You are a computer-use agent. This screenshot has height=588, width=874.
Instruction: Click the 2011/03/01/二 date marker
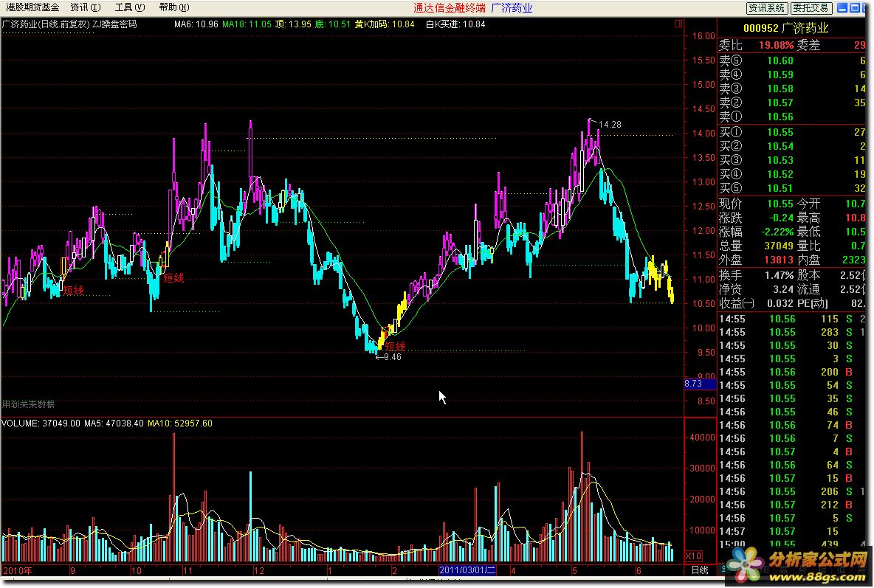coord(467,570)
